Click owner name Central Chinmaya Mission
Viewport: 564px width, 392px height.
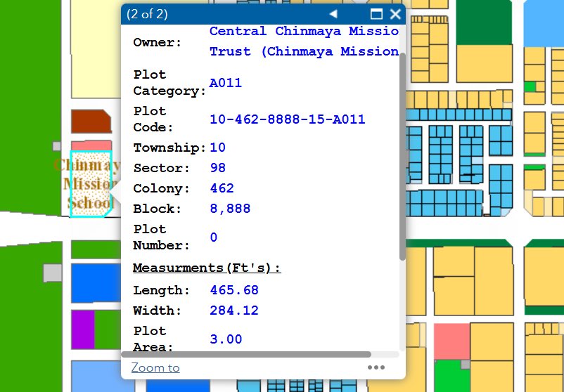coord(304,31)
